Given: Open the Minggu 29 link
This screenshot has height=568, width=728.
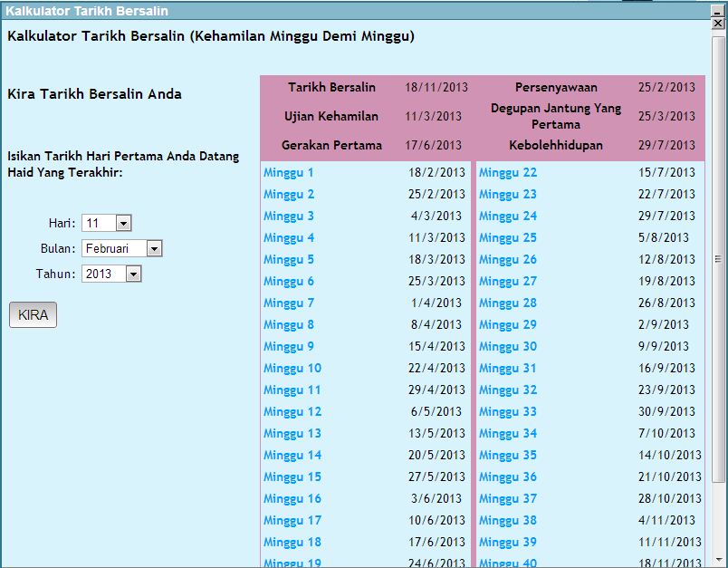Looking at the screenshot, I should pos(508,324).
